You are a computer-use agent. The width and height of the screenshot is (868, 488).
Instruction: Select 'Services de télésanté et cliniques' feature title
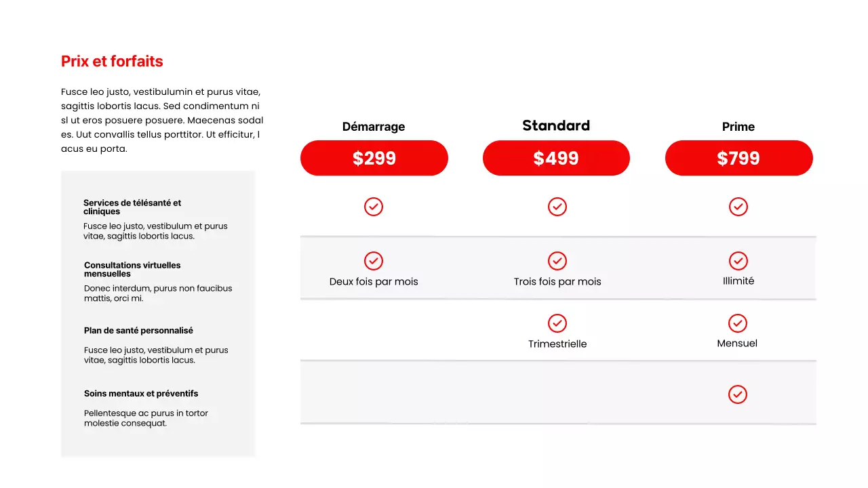[x=132, y=207]
